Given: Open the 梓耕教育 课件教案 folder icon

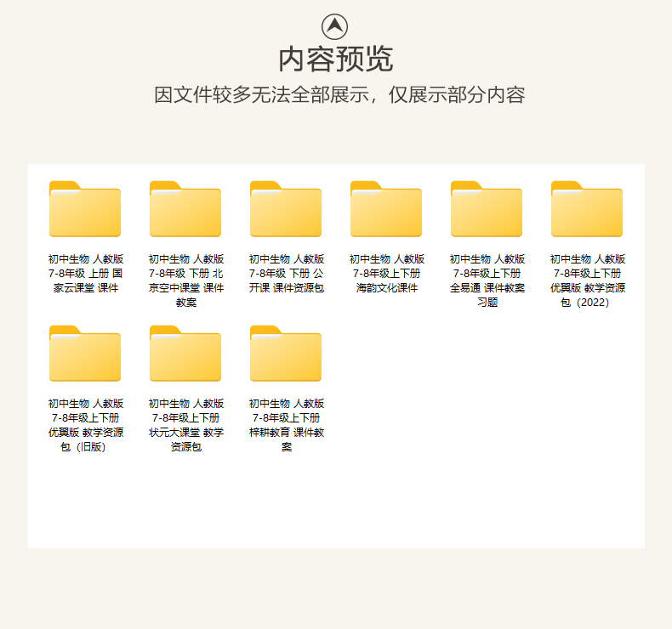Looking at the screenshot, I should point(286,354).
